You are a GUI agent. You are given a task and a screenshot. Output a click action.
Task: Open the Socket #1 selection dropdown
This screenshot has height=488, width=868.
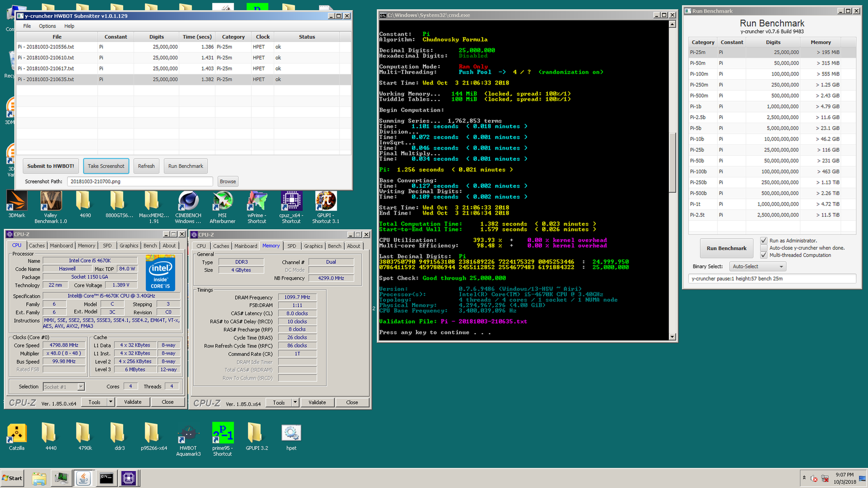(x=64, y=387)
